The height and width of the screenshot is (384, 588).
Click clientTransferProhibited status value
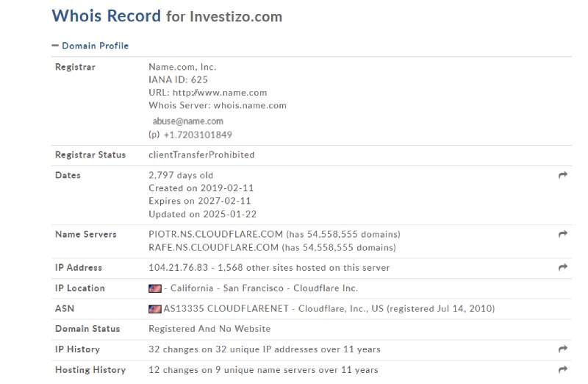pos(201,154)
